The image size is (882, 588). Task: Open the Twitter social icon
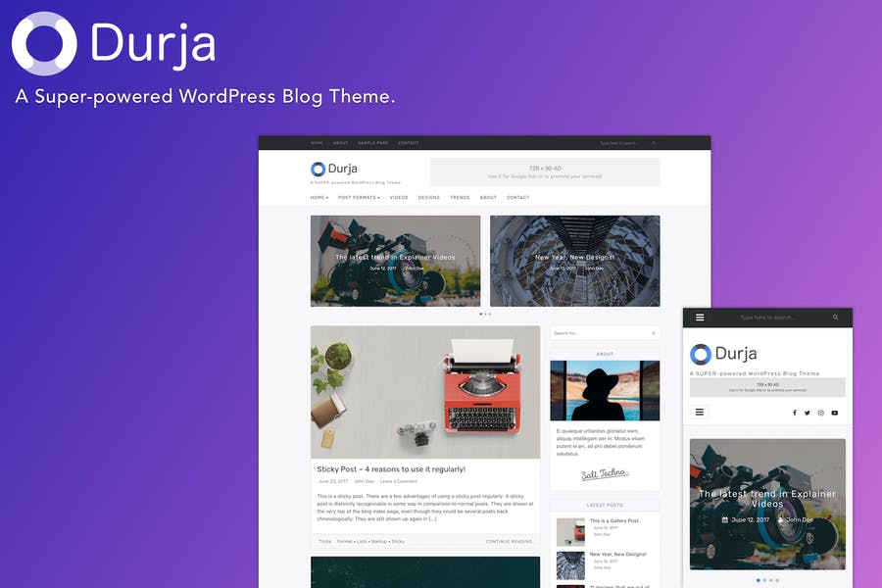pos(807,413)
